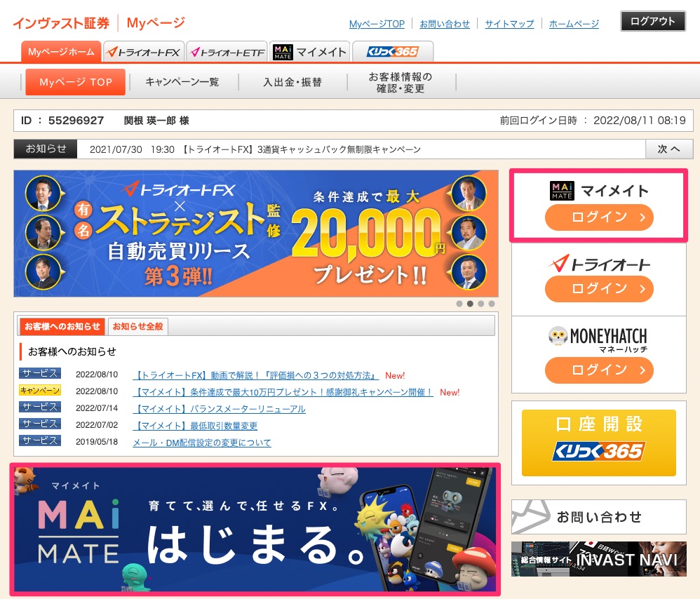Open the 入出金・振替 menu item
Viewport: 700px width, 599px height.
click(x=292, y=82)
